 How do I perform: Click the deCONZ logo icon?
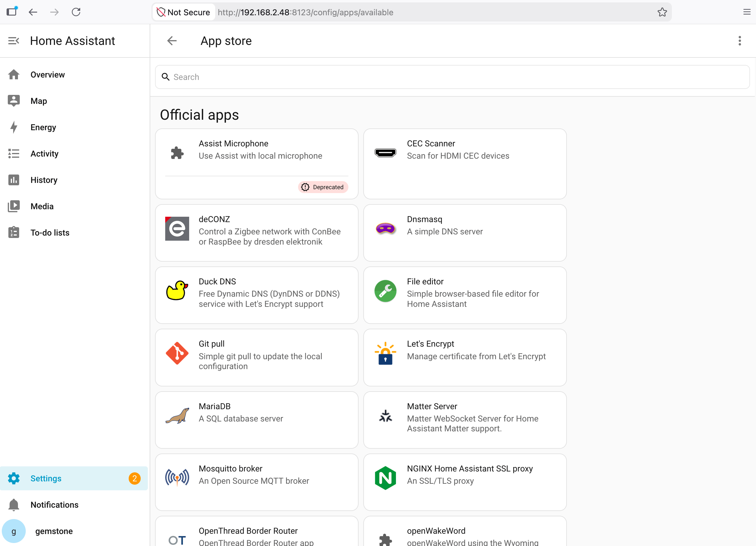177,228
